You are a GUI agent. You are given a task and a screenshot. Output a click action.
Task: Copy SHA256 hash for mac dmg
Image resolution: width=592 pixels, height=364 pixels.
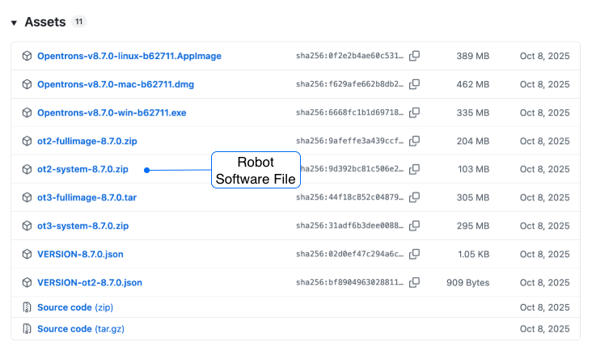(x=414, y=84)
